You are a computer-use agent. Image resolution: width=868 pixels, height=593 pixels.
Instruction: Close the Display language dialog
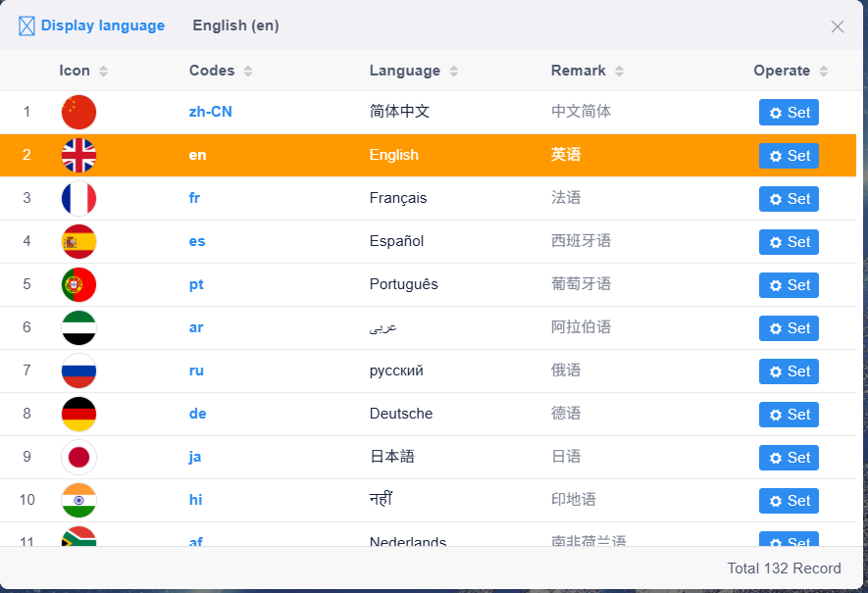click(x=837, y=26)
